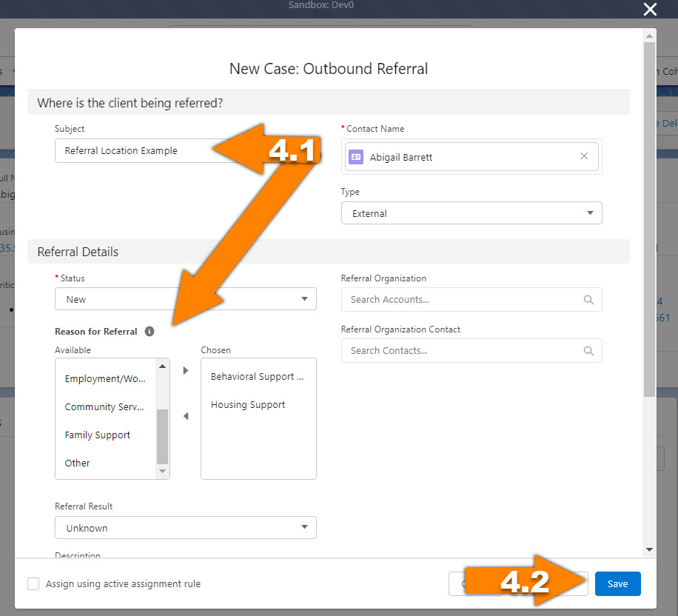The height and width of the screenshot is (616, 678).
Task: Open the Referral Result dropdown
Action: [x=304, y=527]
